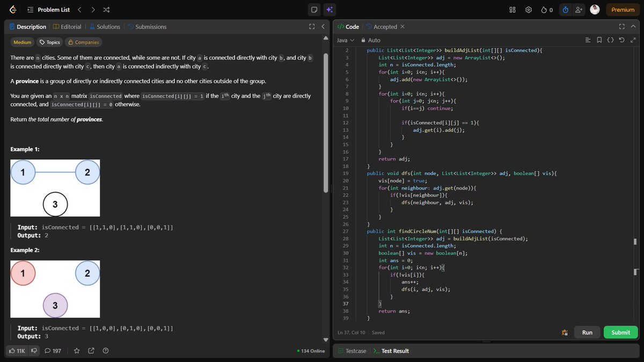The width and height of the screenshot is (644, 362).
Task: Click the Example 1 graph image
Action: click(x=55, y=188)
